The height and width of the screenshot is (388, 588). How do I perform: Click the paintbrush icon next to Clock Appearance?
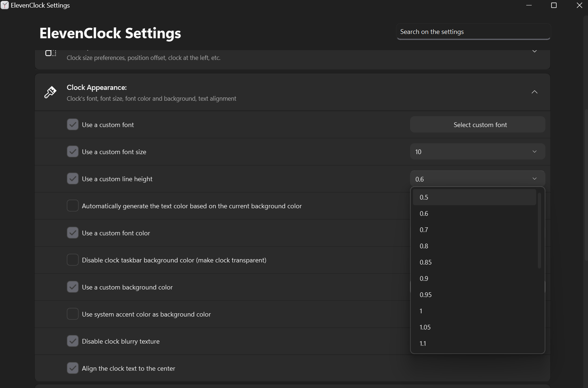[50, 92]
